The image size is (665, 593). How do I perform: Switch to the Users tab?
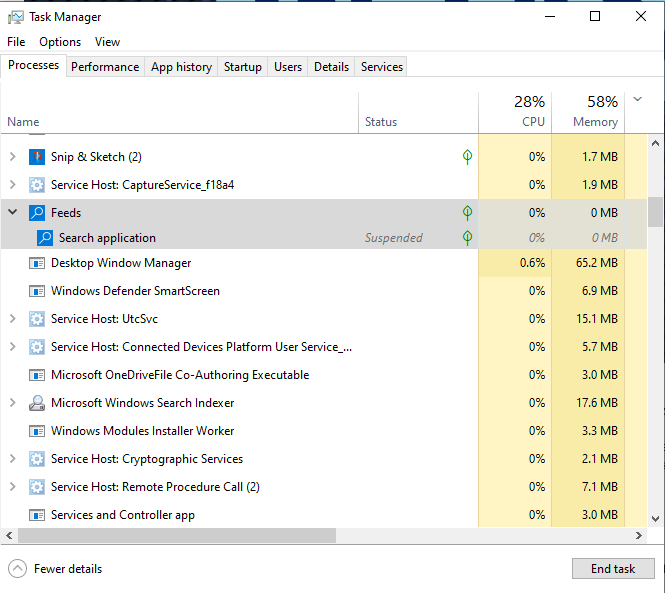coord(288,67)
